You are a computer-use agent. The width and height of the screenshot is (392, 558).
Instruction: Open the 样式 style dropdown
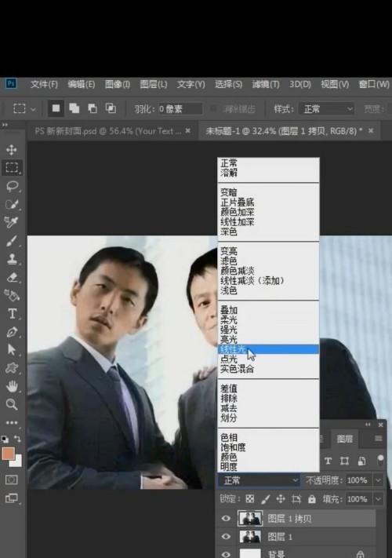(x=326, y=109)
